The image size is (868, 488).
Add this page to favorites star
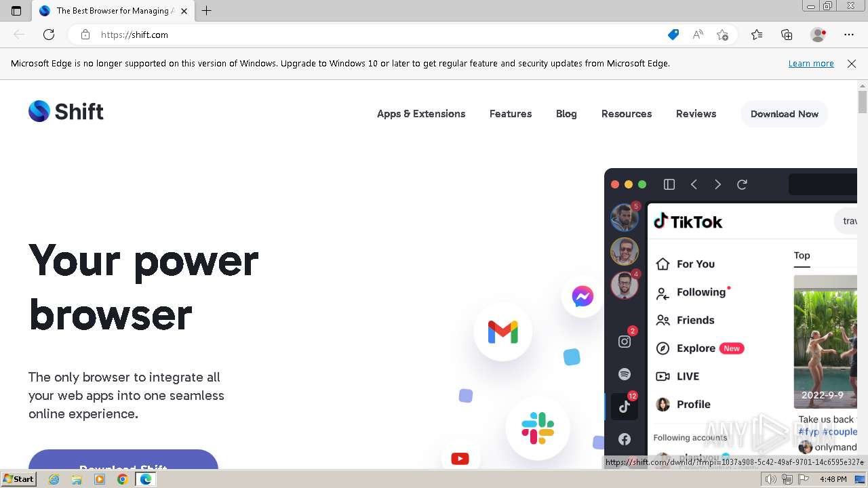point(723,35)
